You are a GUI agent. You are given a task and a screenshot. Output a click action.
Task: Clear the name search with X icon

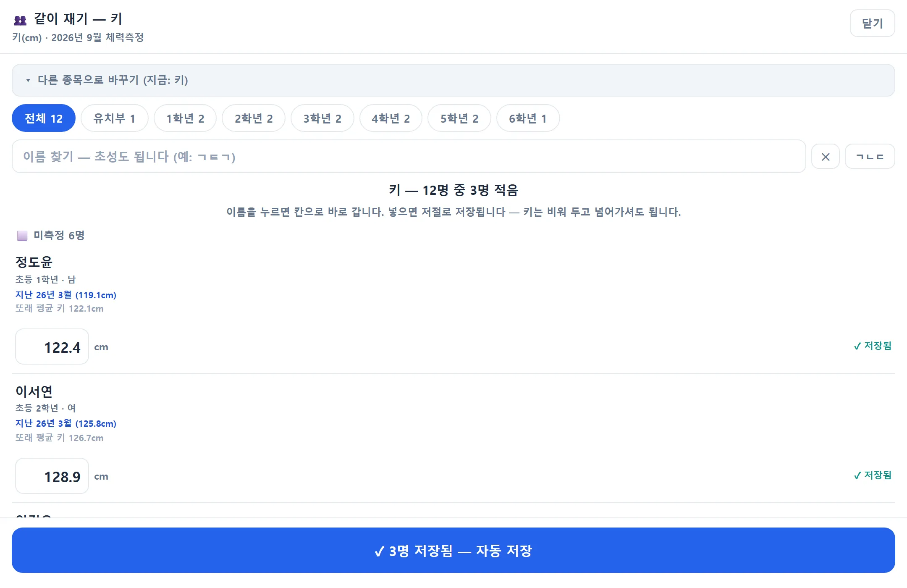pyautogui.click(x=826, y=157)
